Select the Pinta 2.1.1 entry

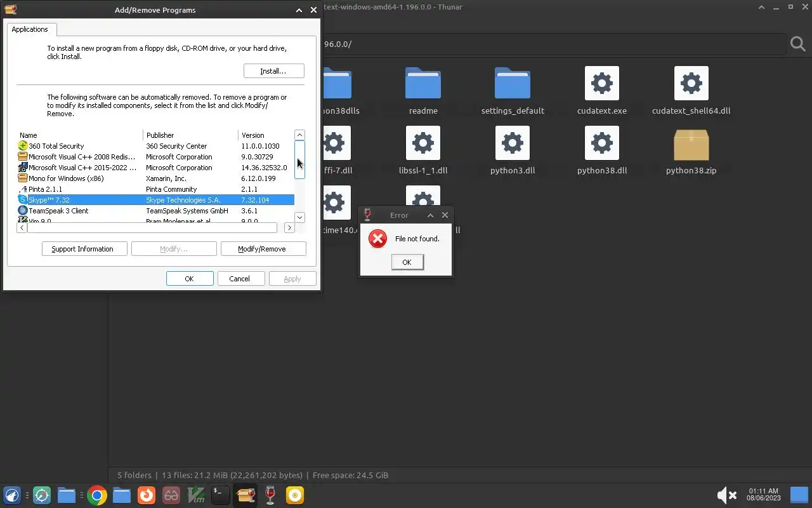pos(155,189)
